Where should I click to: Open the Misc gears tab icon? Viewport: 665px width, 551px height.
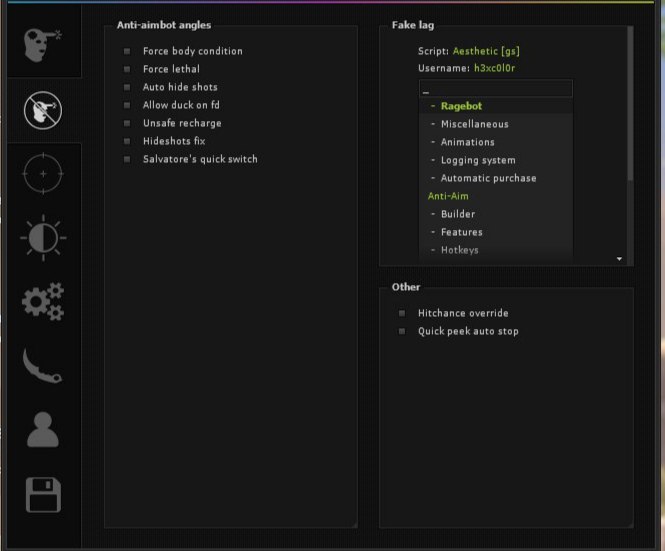click(x=43, y=301)
